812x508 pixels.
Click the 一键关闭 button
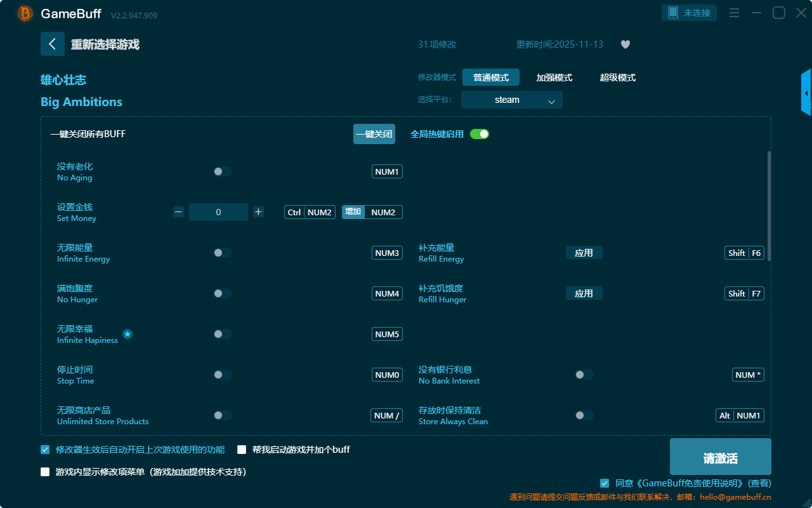[374, 134]
